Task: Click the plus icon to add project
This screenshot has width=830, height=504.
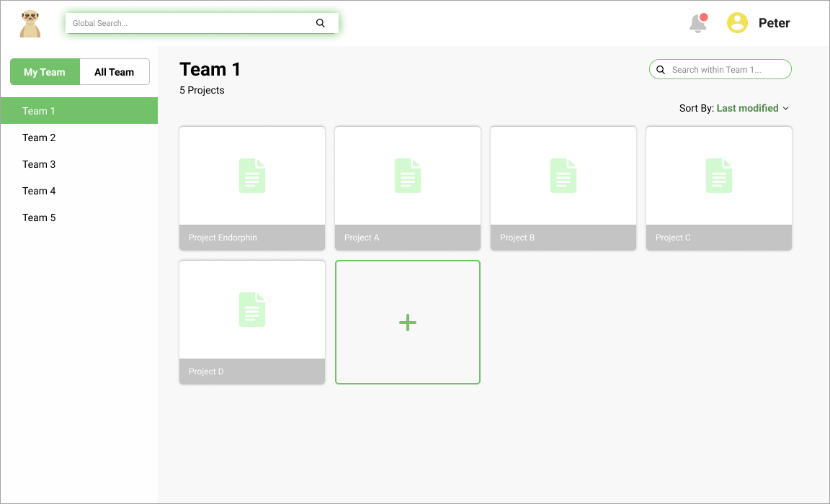Action: [408, 323]
